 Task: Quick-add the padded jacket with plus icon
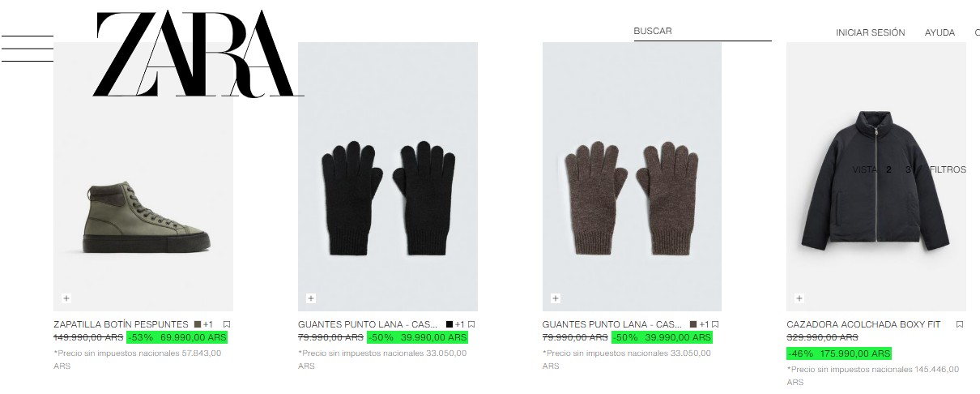click(799, 298)
